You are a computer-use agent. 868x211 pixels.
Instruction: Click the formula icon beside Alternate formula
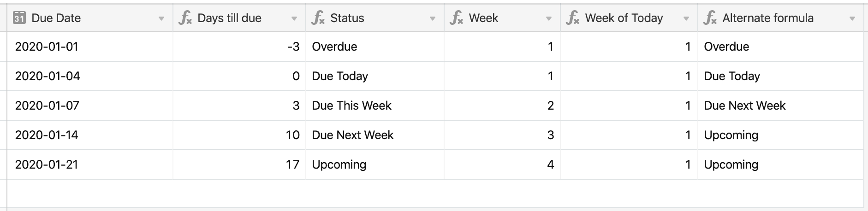710,18
